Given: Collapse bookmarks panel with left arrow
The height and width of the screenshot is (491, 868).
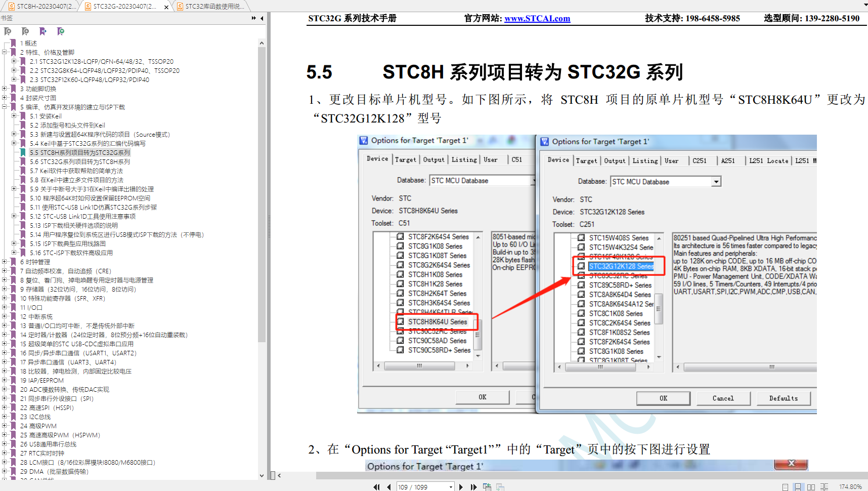Looking at the screenshot, I should pos(262,18).
